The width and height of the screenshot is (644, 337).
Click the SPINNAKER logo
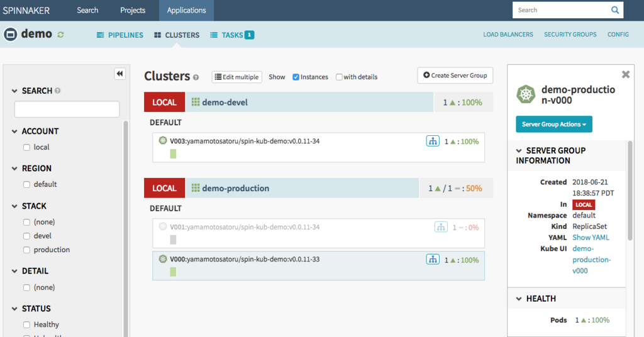click(26, 11)
